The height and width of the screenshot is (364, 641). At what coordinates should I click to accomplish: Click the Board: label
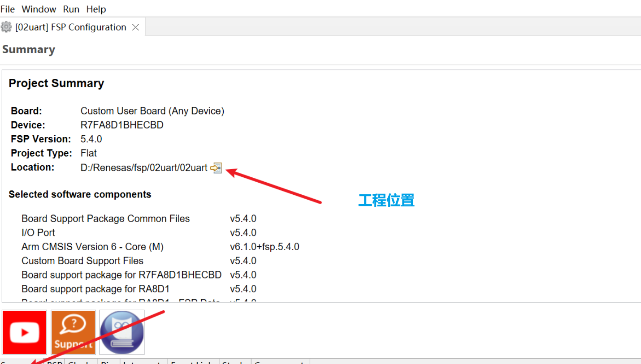click(x=26, y=111)
